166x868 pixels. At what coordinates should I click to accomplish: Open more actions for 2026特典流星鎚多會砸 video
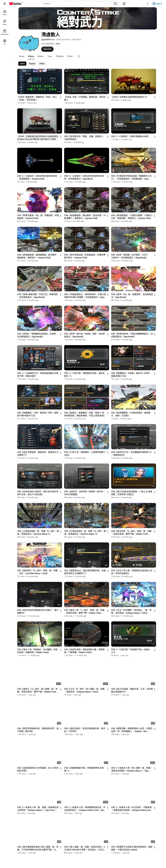pyautogui.click(x=61, y=176)
